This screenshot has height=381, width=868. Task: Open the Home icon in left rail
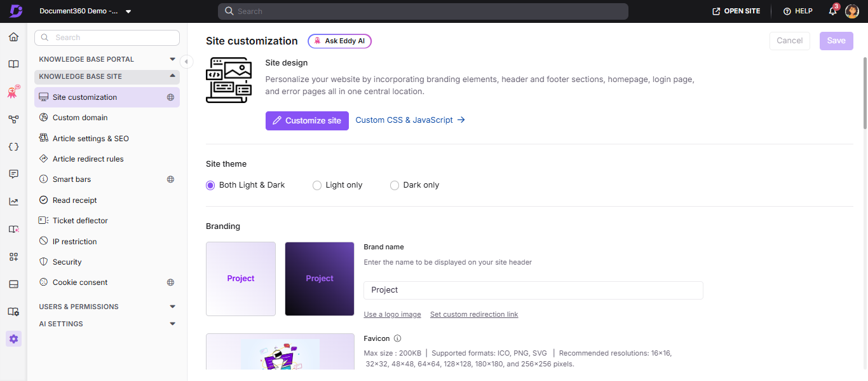(13, 37)
